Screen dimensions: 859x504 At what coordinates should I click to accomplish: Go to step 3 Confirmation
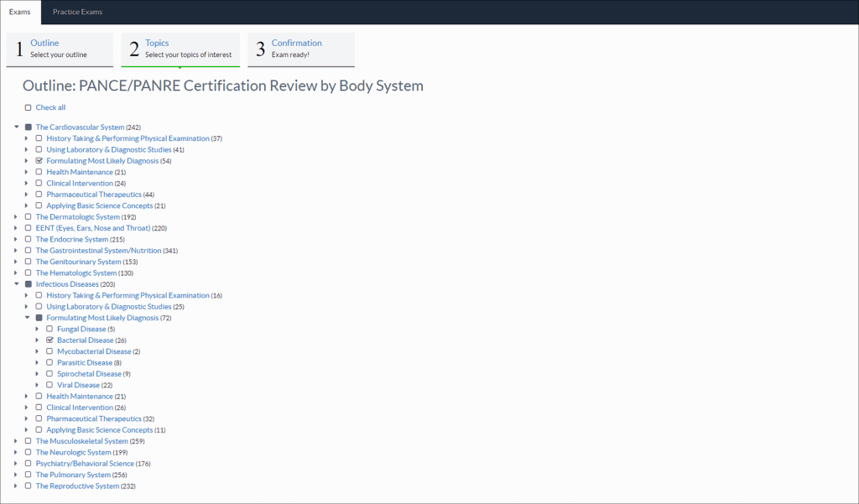(301, 49)
